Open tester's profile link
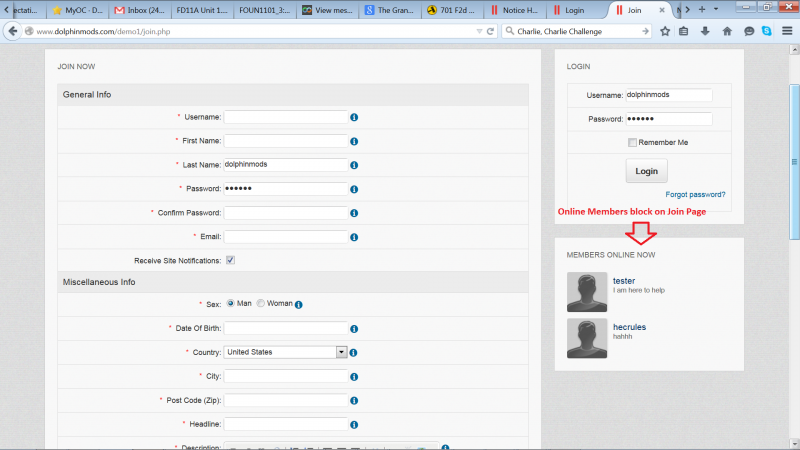The image size is (800, 450). coord(624,281)
